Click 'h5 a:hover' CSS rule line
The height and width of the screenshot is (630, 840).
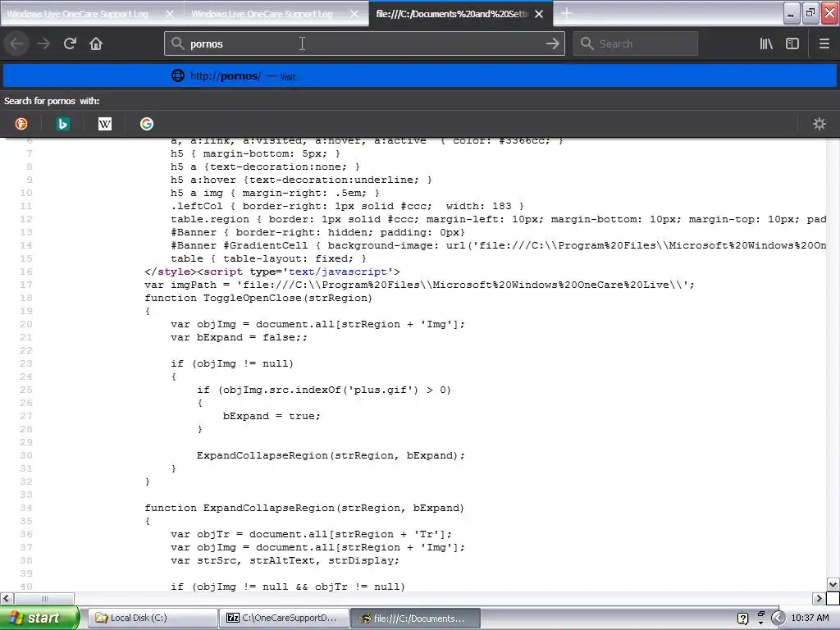tap(301, 180)
